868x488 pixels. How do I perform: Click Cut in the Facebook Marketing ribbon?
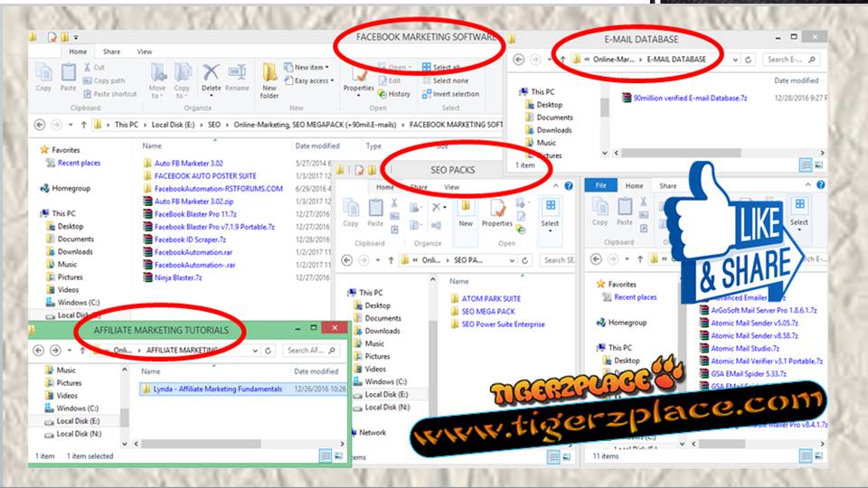point(95,67)
